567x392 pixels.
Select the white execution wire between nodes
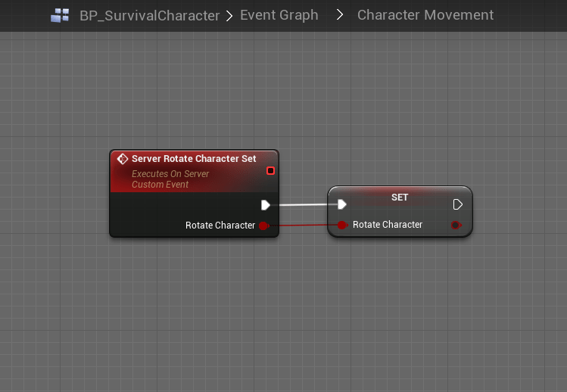(x=304, y=204)
